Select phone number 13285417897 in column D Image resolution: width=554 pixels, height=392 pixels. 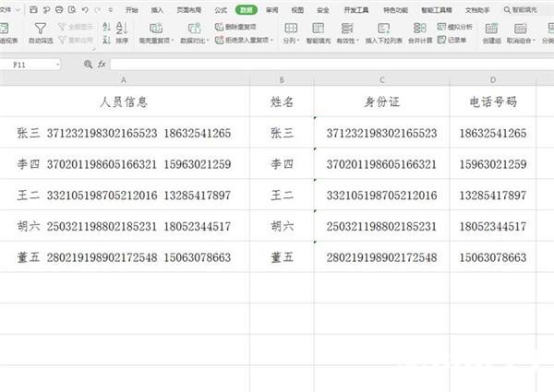(493, 196)
